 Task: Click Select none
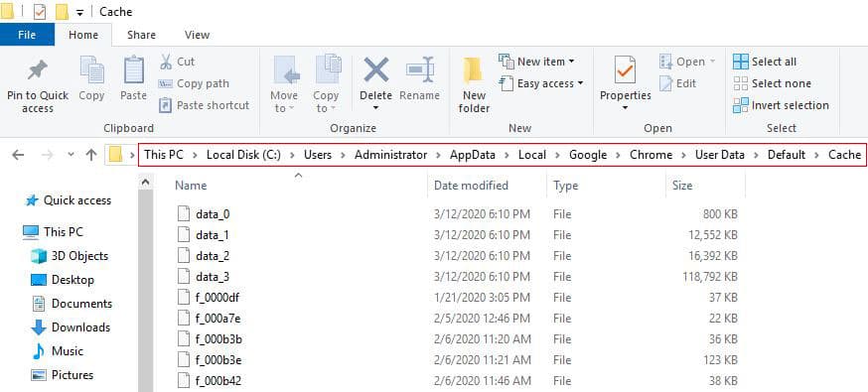point(772,83)
